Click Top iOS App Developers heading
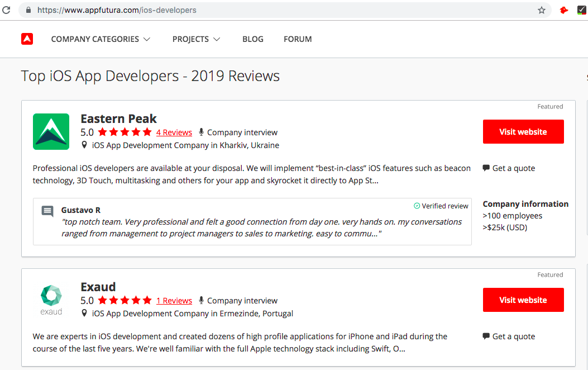 tap(150, 76)
